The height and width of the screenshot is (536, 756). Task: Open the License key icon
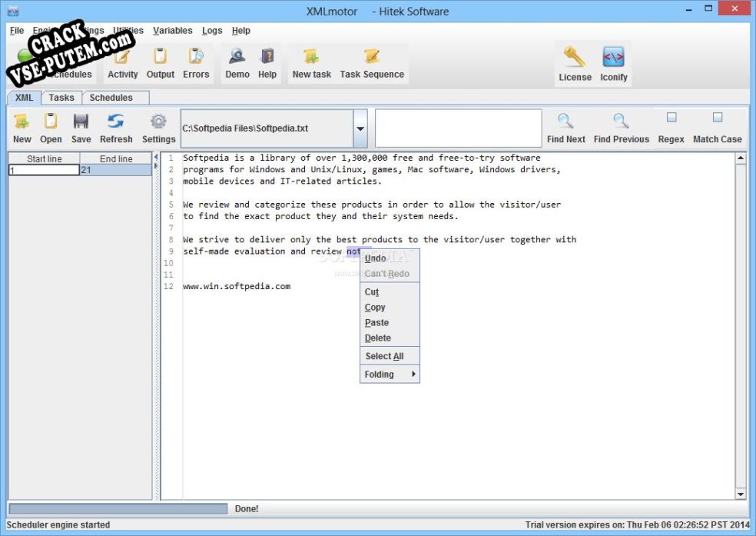click(575, 64)
